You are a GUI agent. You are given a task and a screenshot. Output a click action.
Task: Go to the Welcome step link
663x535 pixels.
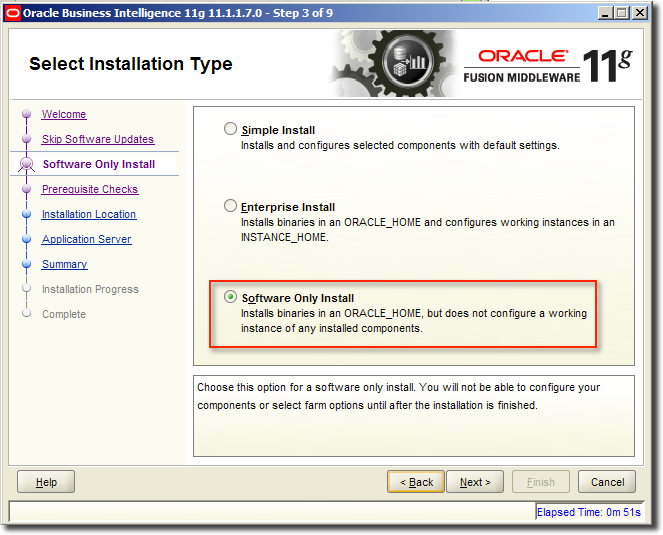tap(64, 114)
